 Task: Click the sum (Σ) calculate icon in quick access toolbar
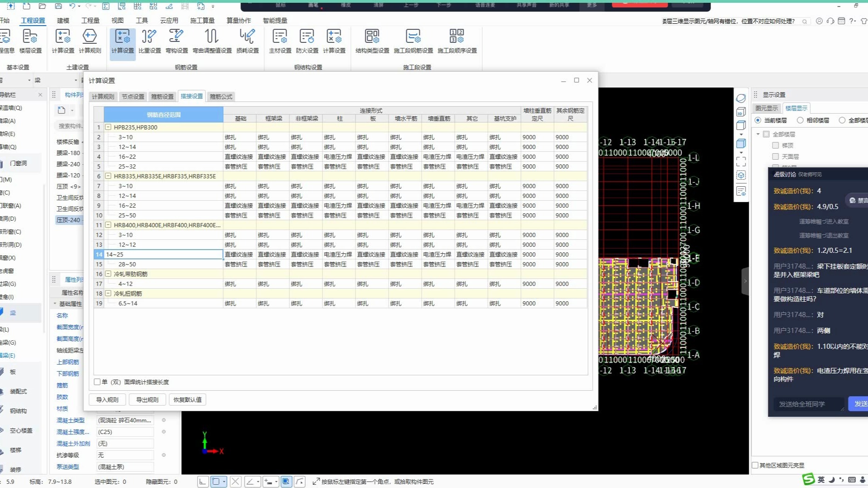pyautogui.click(x=106, y=6)
